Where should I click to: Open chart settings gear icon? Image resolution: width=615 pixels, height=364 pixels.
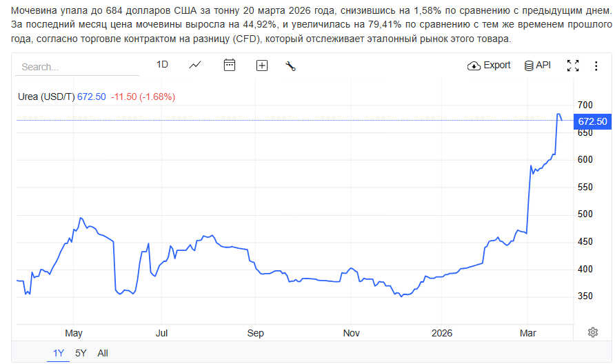tap(592, 332)
